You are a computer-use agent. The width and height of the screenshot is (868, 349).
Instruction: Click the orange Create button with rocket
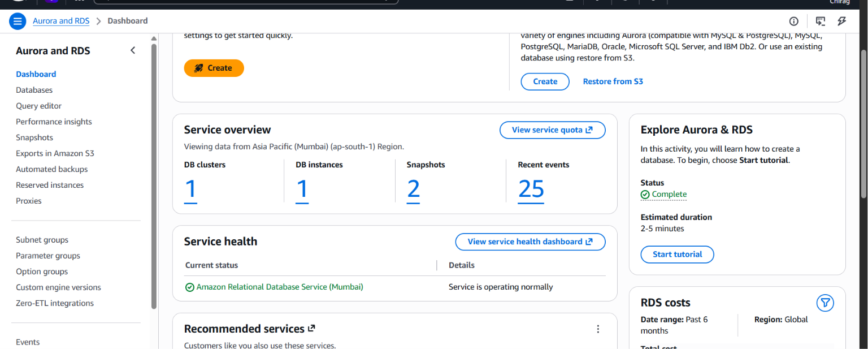coord(214,68)
